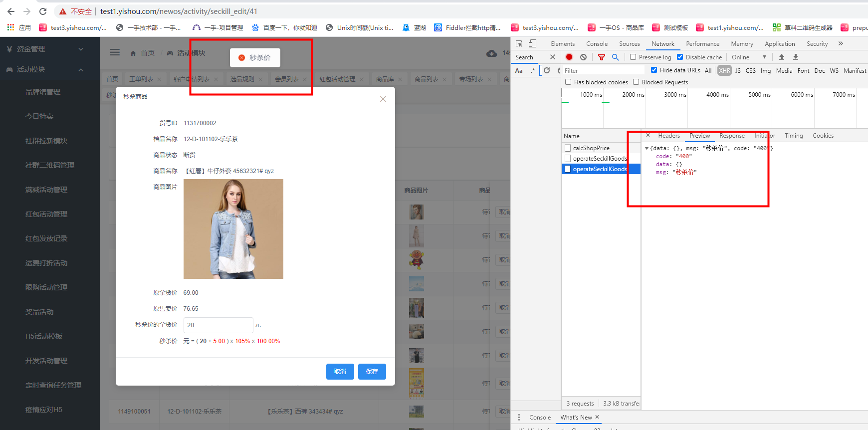Check Has blocked cookies
The width and height of the screenshot is (868, 430).
tap(568, 82)
